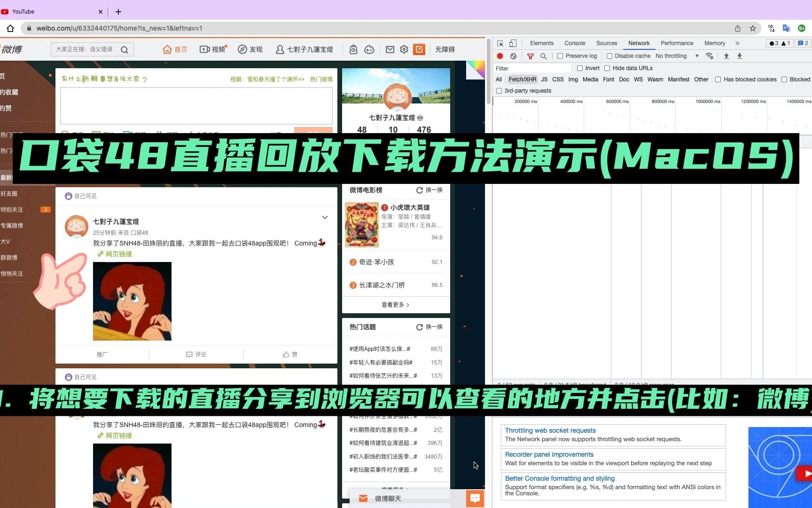Open the 首页 Weibo nav item
This screenshot has height=508, width=812.
click(x=175, y=49)
